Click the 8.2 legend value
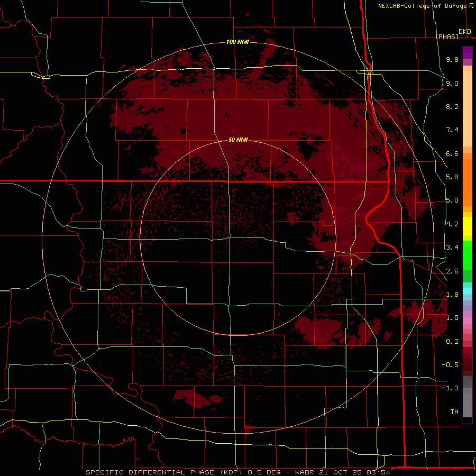Screen dimensions: 476x476 (452, 106)
